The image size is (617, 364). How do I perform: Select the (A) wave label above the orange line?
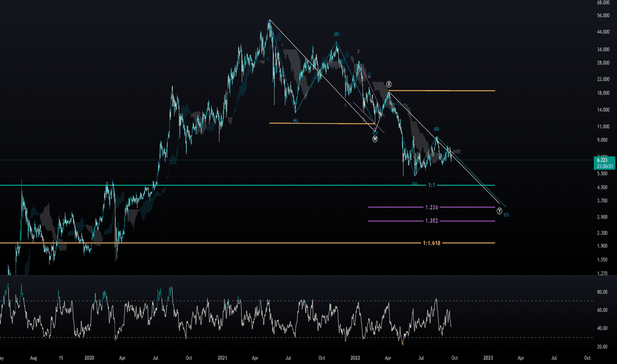[295, 120]
